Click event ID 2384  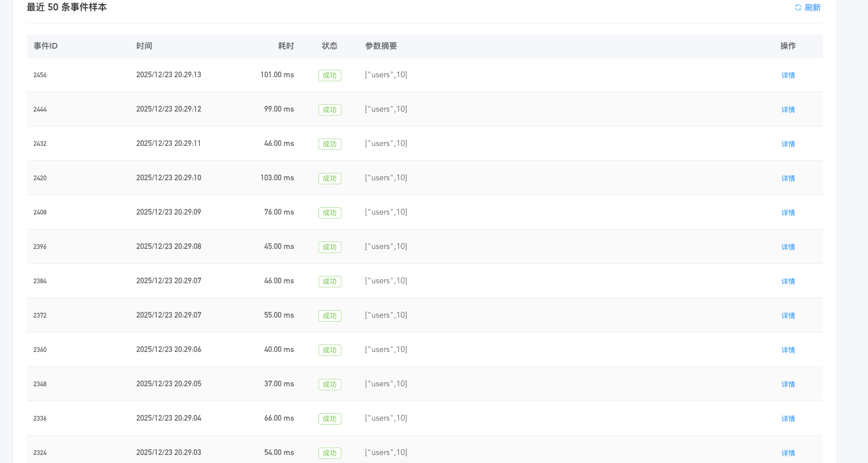click(40, 281)
